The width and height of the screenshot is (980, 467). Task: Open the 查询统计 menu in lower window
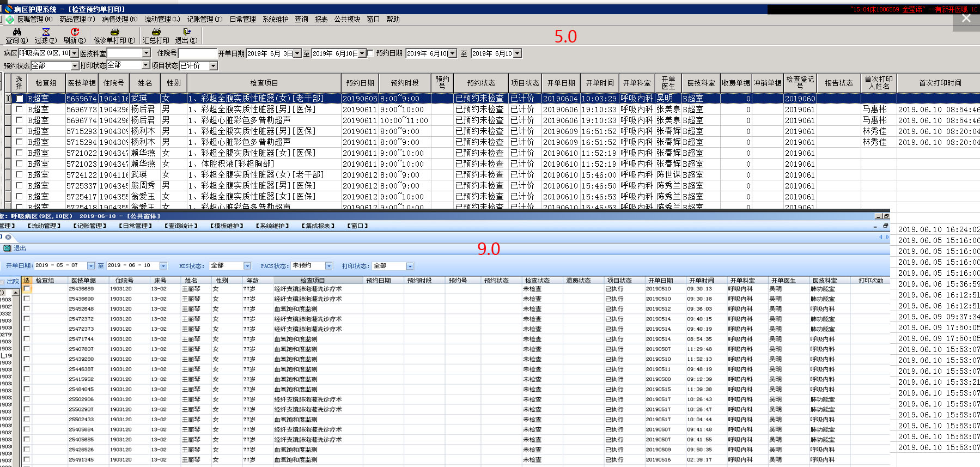pyautogui.click(x=182, y=226)
